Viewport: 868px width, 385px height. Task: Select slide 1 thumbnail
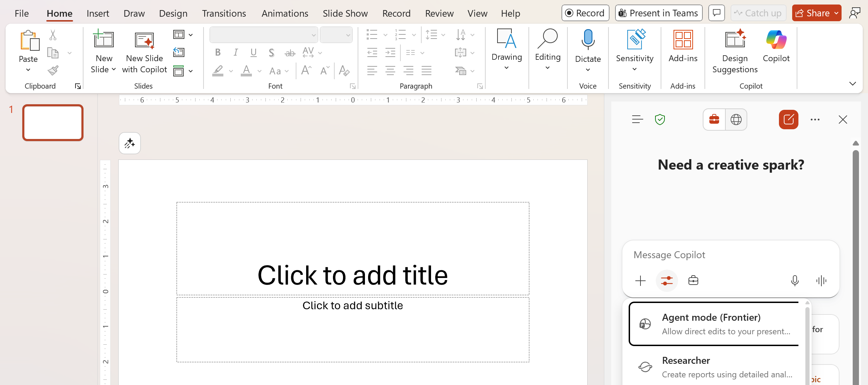[x=53, y=122]
